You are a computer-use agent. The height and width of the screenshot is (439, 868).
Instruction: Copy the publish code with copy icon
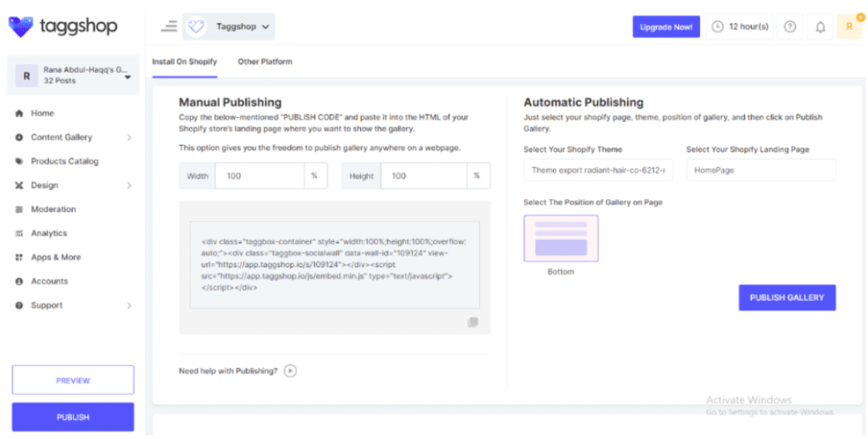tap(472, 322)
